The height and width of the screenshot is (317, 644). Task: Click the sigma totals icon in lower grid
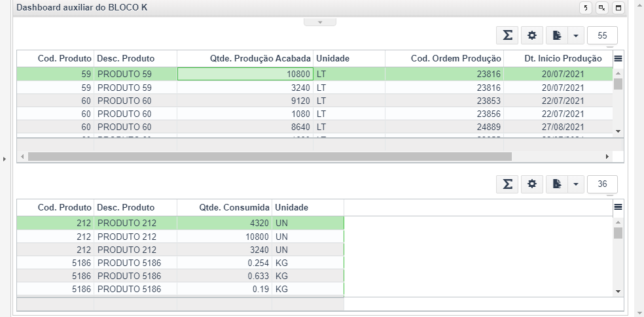[x=508, y=184]
